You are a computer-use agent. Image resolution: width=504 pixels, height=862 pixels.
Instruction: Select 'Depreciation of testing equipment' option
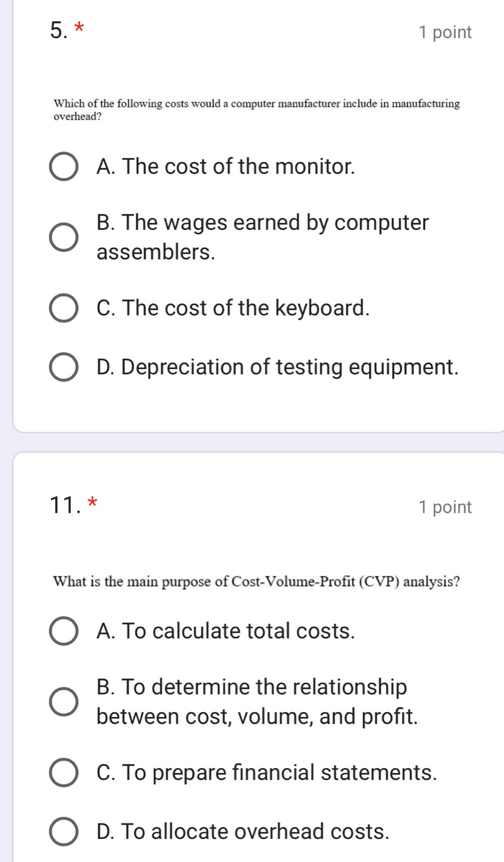[62, 368]
